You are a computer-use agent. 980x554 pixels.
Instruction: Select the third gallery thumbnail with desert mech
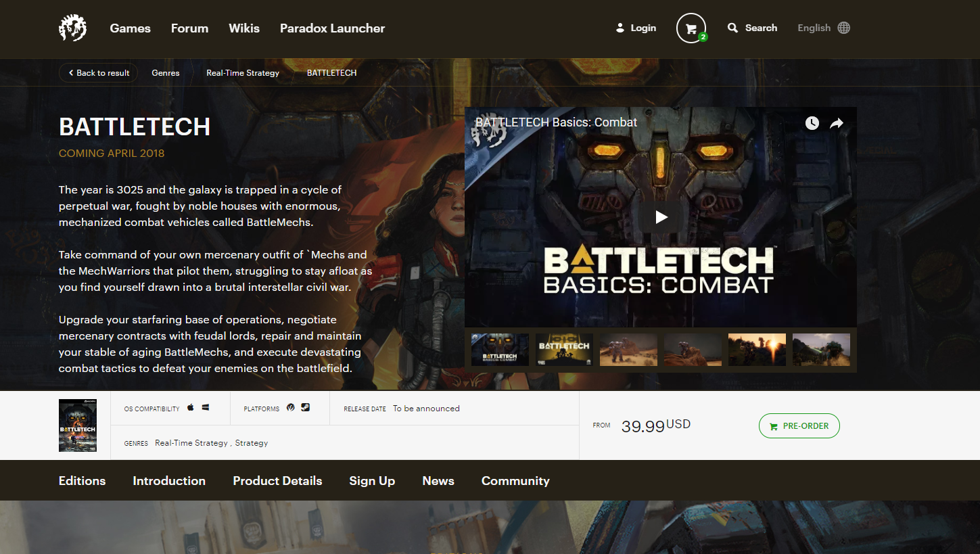pyautogui.click(x=628, y=350)
